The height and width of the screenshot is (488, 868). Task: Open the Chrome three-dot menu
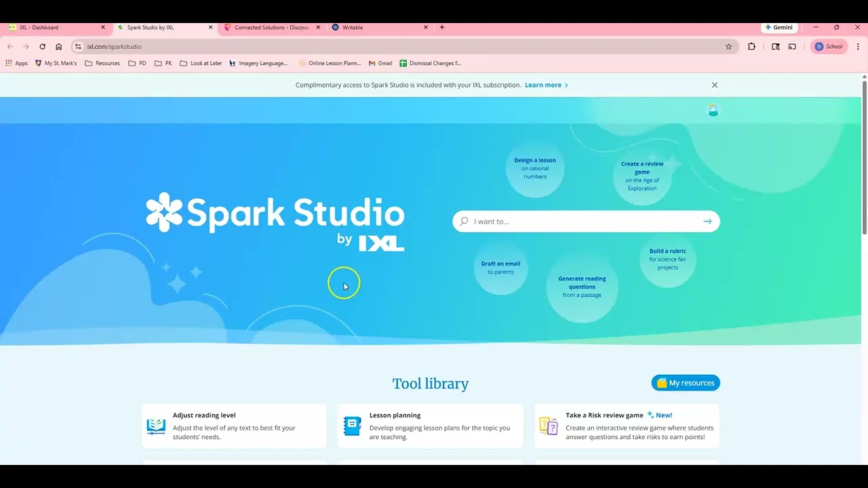point(858,47)
